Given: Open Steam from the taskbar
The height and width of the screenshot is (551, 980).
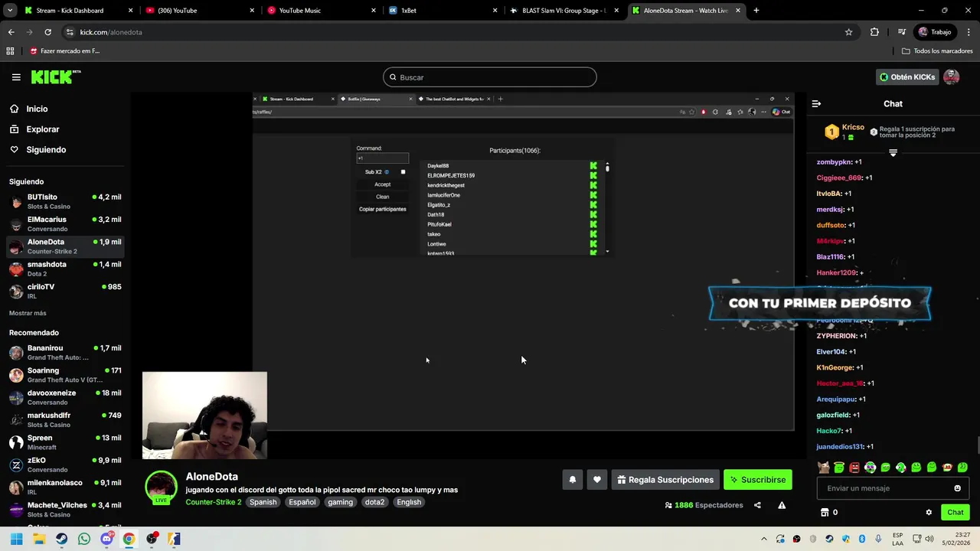Looking at the screenshot, I should 61,539.
